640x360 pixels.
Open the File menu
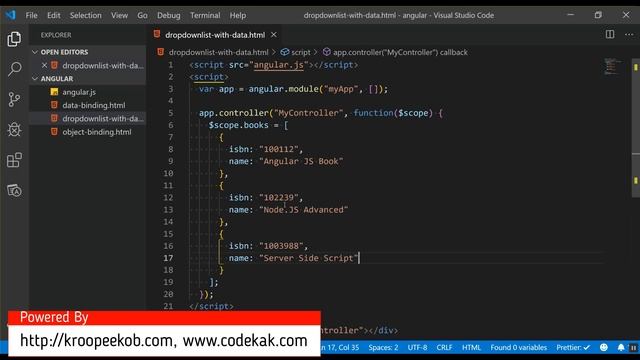point(31,15)
